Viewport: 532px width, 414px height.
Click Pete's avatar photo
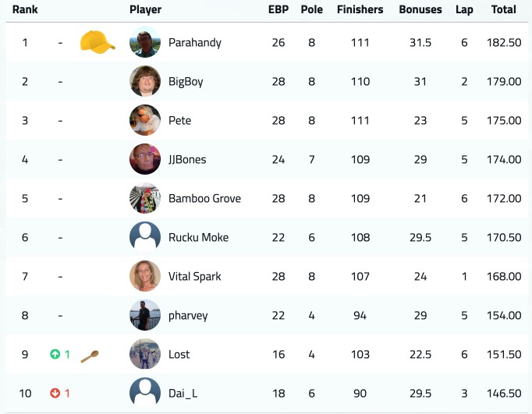pyautogui.click(x=145, y=120)
